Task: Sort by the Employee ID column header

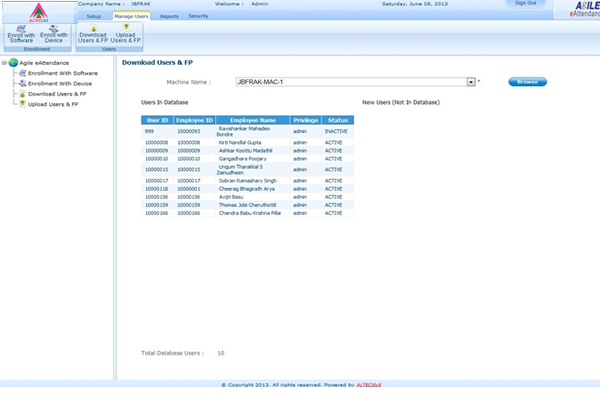Action: 194,120
